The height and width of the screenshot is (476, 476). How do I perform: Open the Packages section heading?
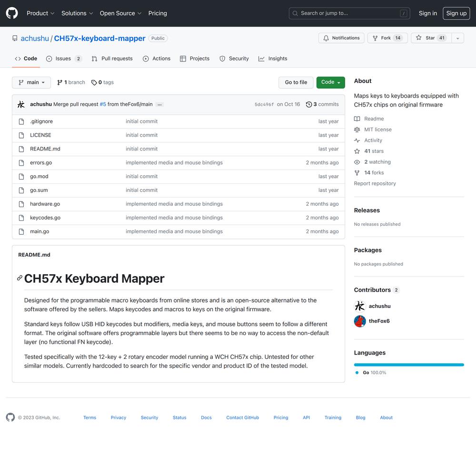(x=367, y=250)
